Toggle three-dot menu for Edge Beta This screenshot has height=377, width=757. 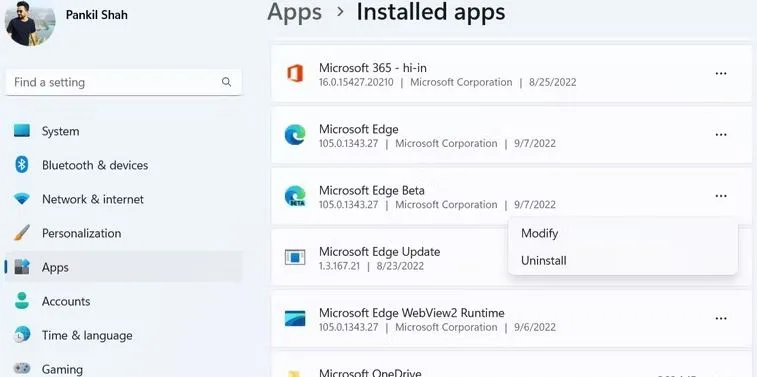pyautogui.click(x=721, y=196)
